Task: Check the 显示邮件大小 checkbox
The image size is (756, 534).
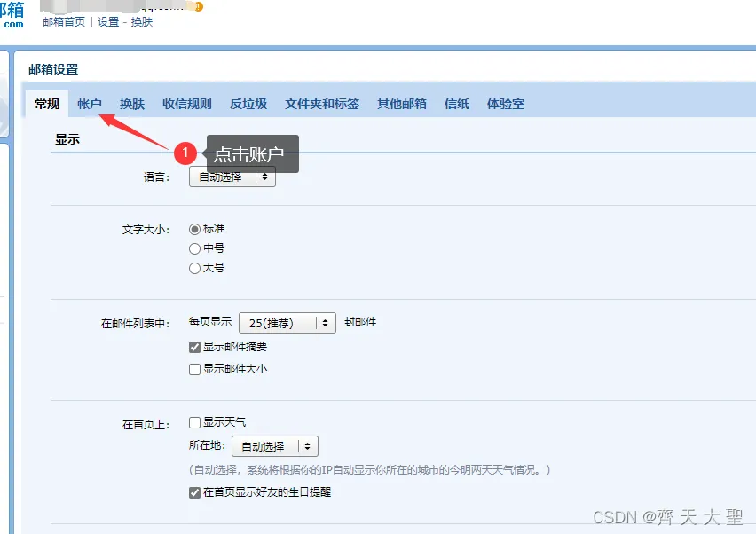Action: tap(195, 370)
